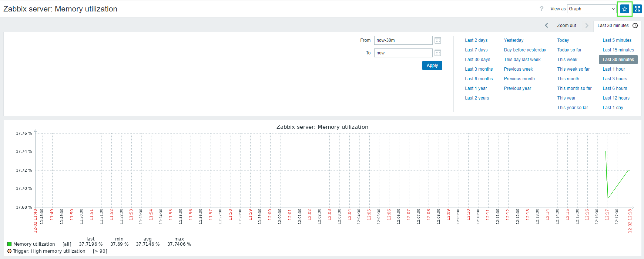Select Yesterday time range
Screen dimensions: 644x259
click(514, 40)
